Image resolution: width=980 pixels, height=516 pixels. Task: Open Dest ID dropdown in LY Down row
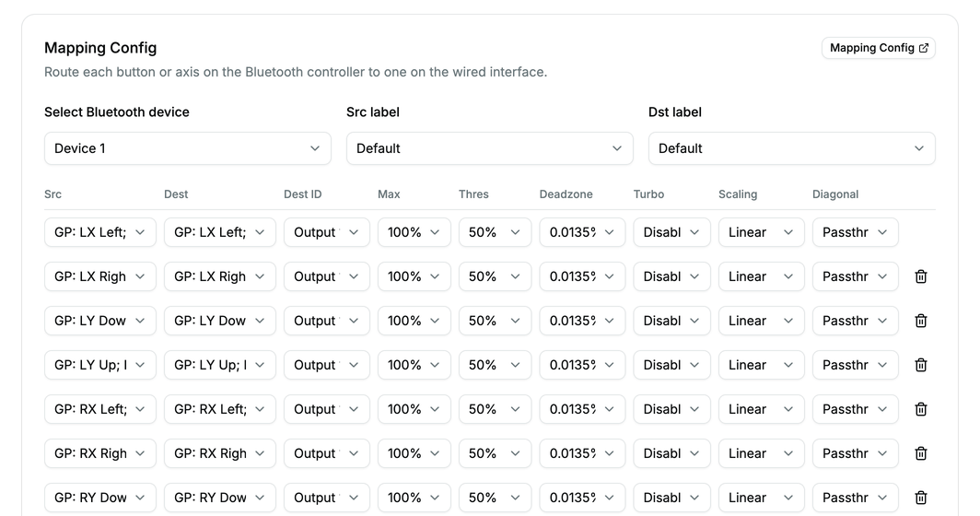coord(327,321)
